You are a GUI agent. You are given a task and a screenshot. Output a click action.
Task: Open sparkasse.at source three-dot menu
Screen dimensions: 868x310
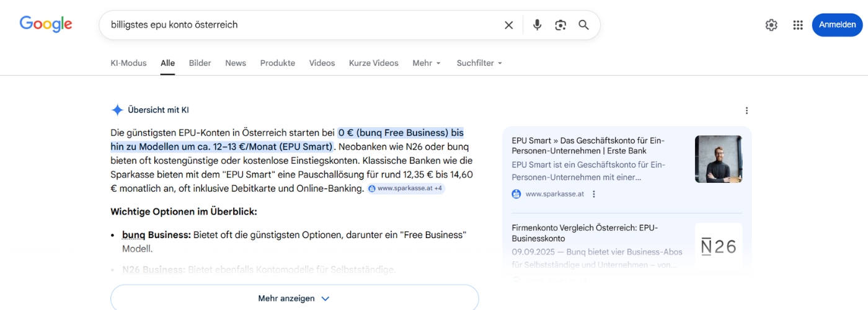coord(594,194)
